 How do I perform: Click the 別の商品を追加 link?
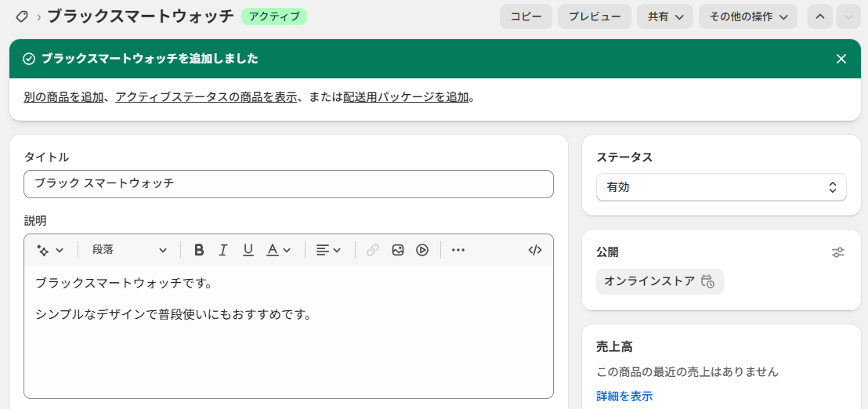click(x=63, y=98)
